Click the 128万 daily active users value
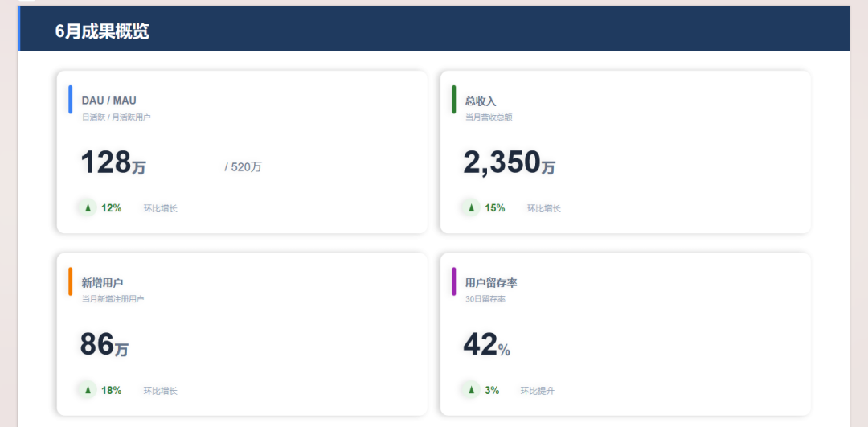 pyautogui.click(x=113, y=162)
